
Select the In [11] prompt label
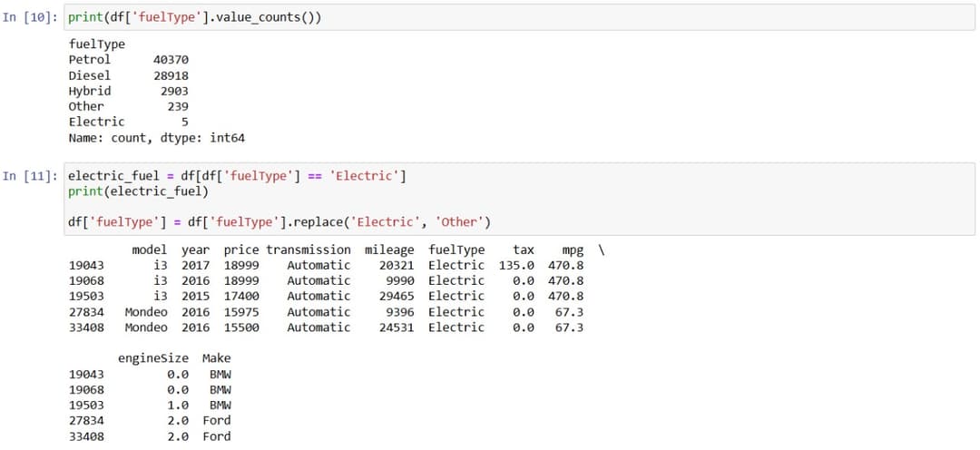(x=30, y=176)
